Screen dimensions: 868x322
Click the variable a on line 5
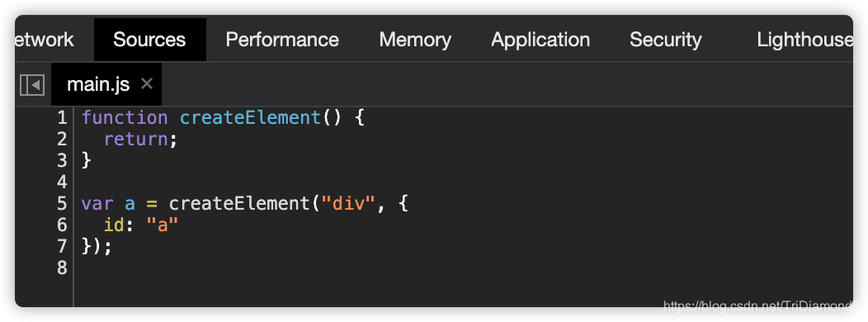[130, 204]
